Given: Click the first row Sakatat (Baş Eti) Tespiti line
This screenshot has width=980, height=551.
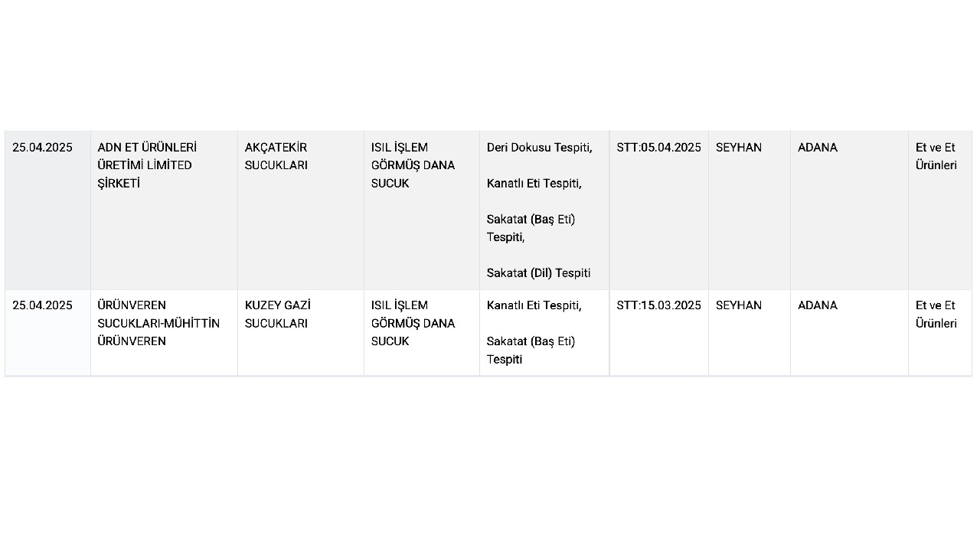Looking at the screenshot, I should (x=531, y=228).
